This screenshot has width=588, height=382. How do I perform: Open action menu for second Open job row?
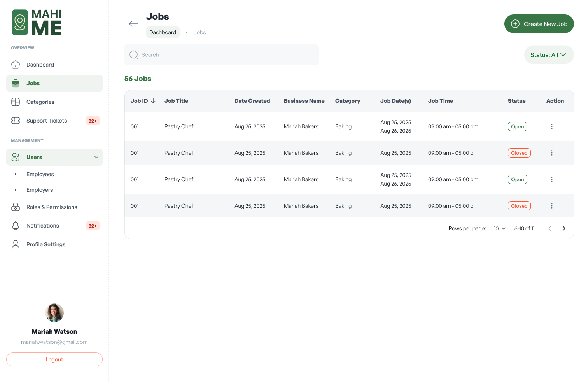point(551,179)
